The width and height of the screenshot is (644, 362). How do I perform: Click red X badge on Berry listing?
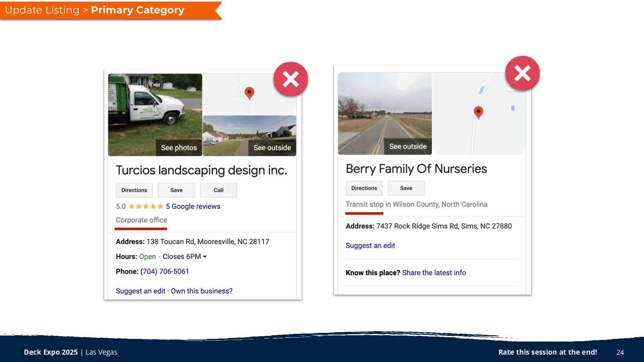[x=522, y=73]
